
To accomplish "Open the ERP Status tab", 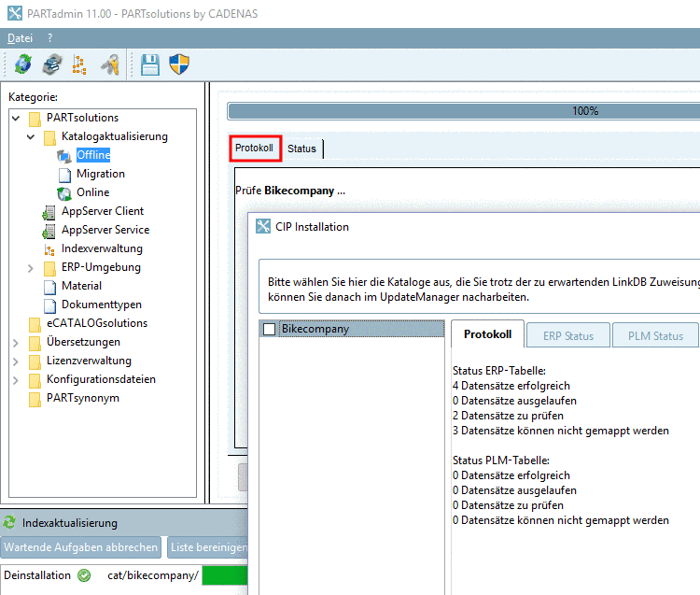I will [x=568, y=335].
